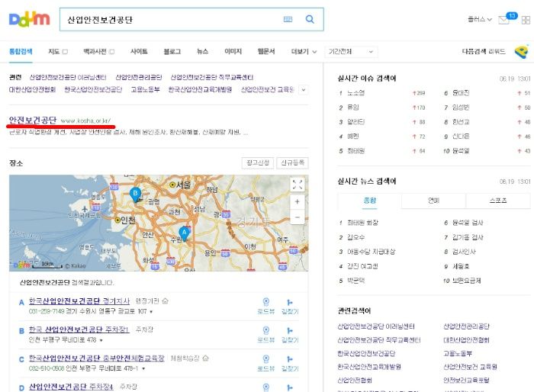Click news keyword 최태원 회장
The width and height of the screenshot is (534, 392).
click(x=362, y=223)
